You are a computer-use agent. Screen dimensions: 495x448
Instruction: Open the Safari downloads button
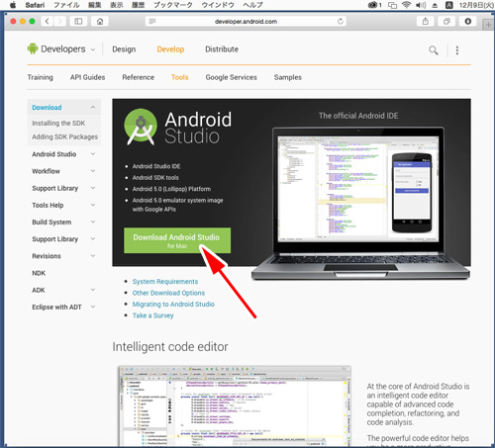coord(468,22)
